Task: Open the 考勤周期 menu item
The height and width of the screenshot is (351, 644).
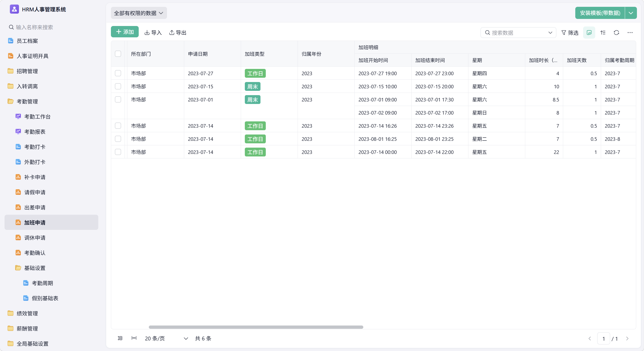Action: (52, 283)
